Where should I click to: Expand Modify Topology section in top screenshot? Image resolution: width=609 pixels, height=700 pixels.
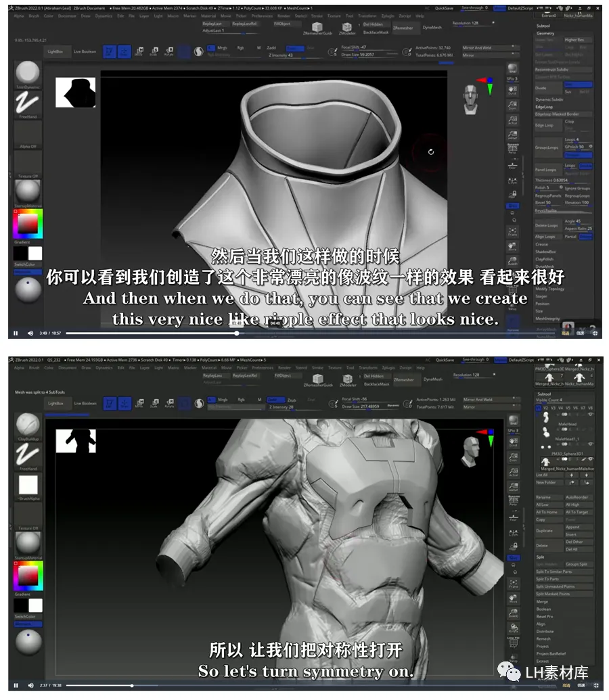click(549, 289)
